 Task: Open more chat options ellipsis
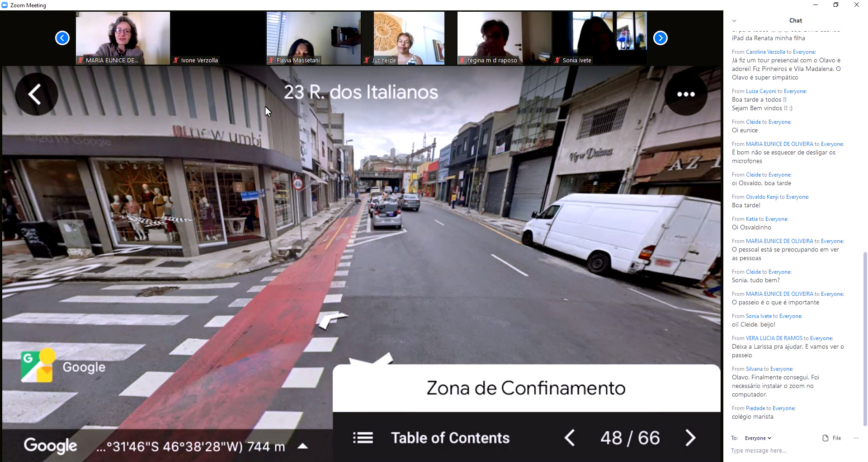pos(855,438)
